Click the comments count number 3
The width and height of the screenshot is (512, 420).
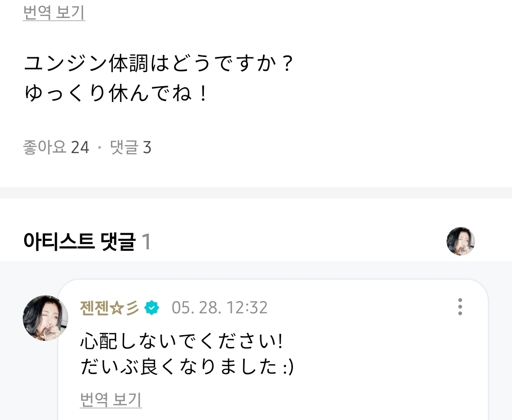point(147,147)
